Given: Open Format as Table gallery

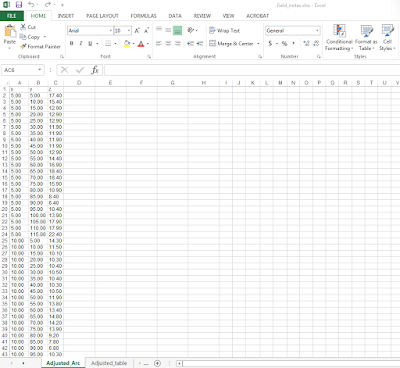Looking at the screenshot, I should 366,37.
